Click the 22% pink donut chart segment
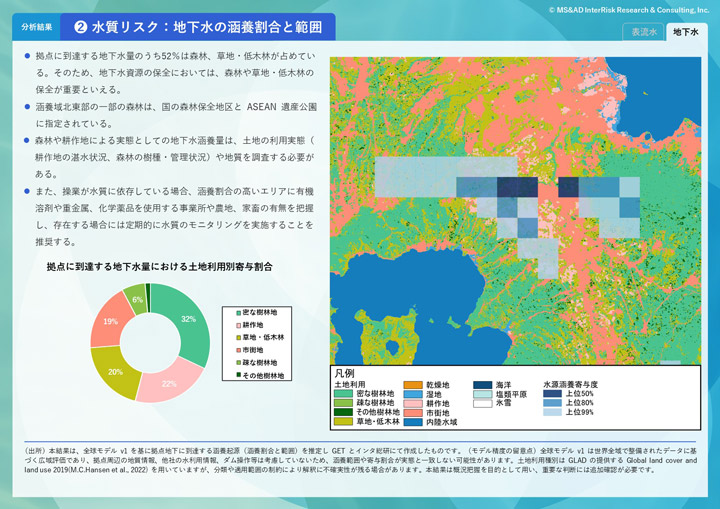Image resolution: width=720 pixels, height=509 pixels. coord(169,383)
